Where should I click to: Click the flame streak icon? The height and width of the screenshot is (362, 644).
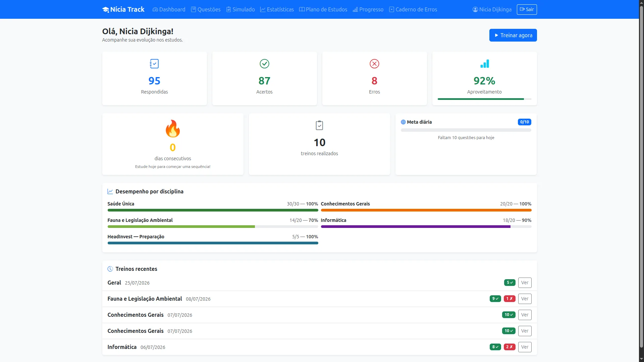point(173,128)
